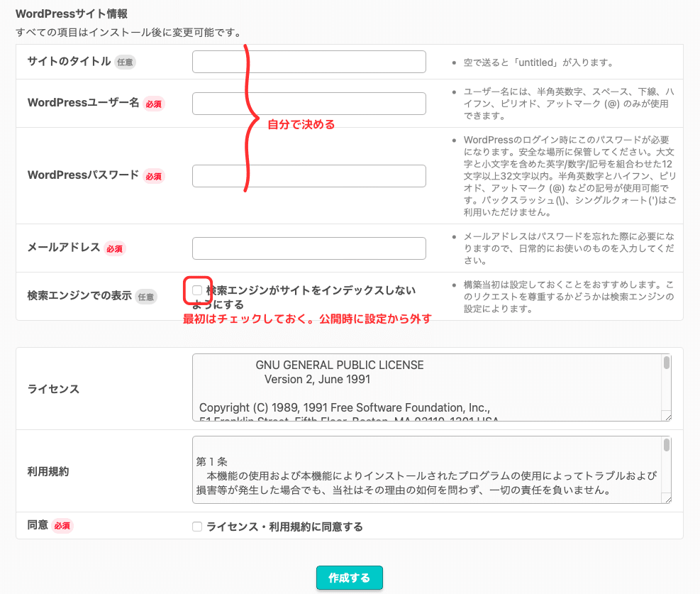Click the 必須 badge beside WordPressパスワード
Screen dimensions: 700x594
(x=154, y=177)
